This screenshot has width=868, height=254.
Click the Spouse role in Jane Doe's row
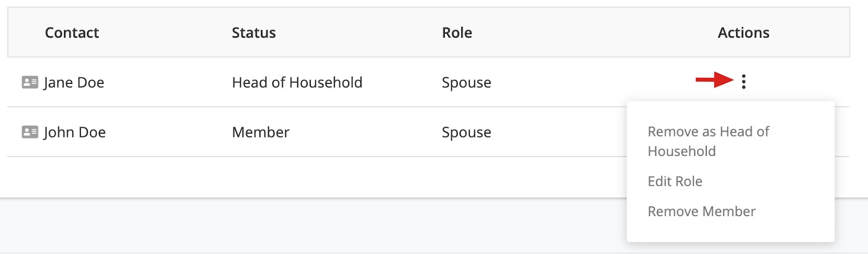pos(467,82)
